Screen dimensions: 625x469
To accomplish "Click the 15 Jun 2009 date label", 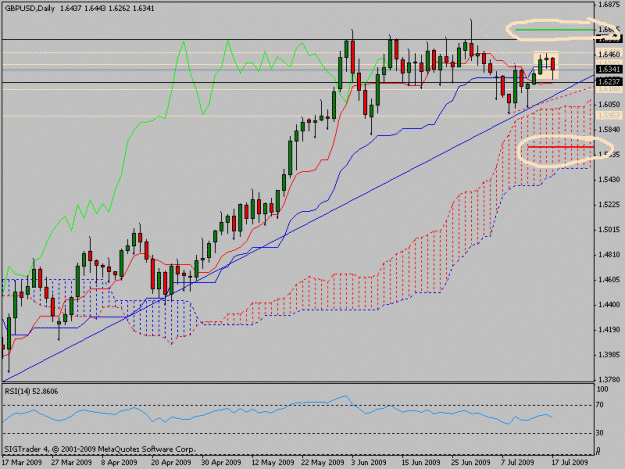I will (x=421, y=462).
